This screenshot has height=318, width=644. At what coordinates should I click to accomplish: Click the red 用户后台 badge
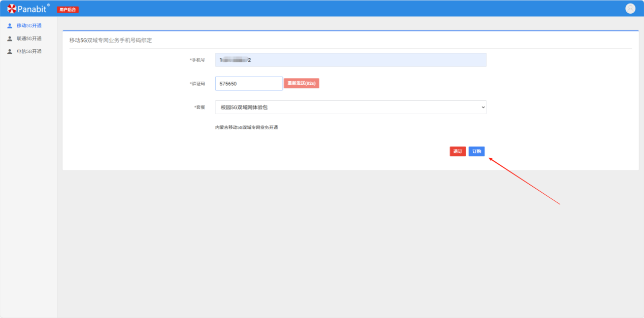pyautogui.click(x=68, y=10)
